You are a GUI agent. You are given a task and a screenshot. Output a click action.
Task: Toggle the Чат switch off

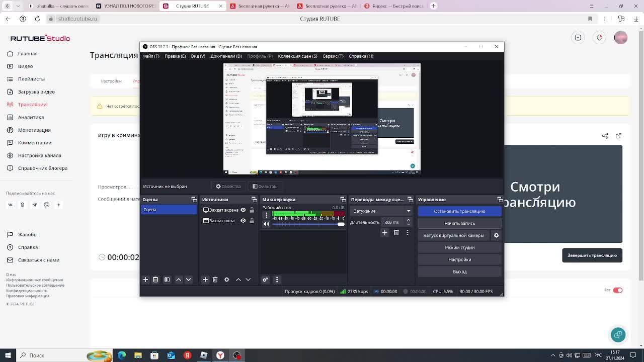tap(618, 290)
